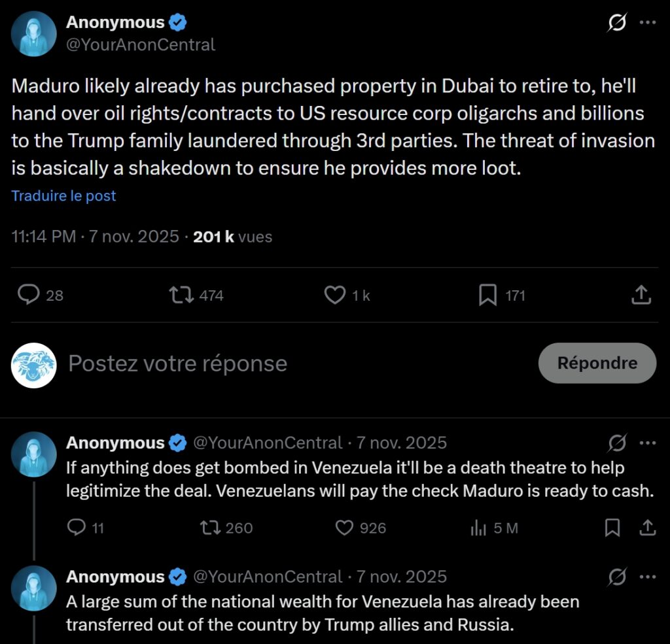The width and height of the screenshot is (670, 644).
Task: Reply to the death theatre post
Action: click(x=77, y=527)
